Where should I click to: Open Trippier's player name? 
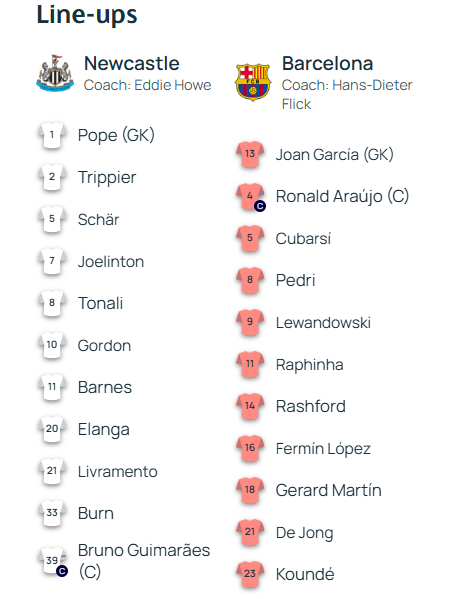107,178
